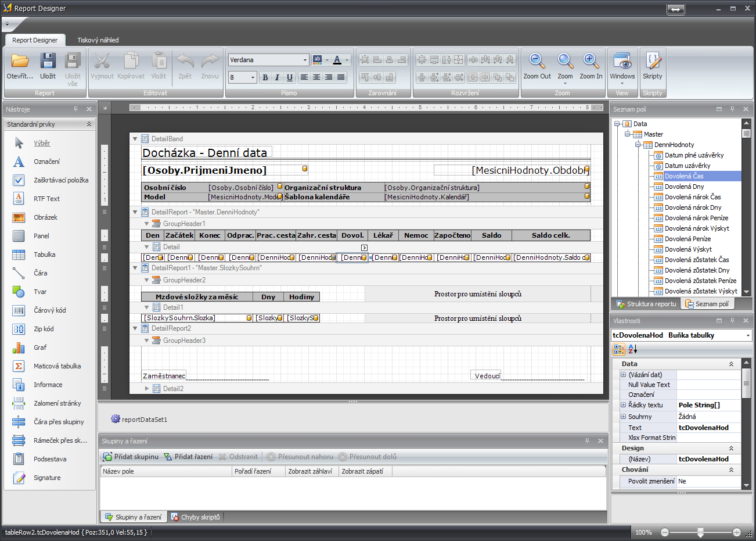Screen dimensions: 756x541
Task: Open the Struktura reportu tab
Action: [x=646, y=304]
